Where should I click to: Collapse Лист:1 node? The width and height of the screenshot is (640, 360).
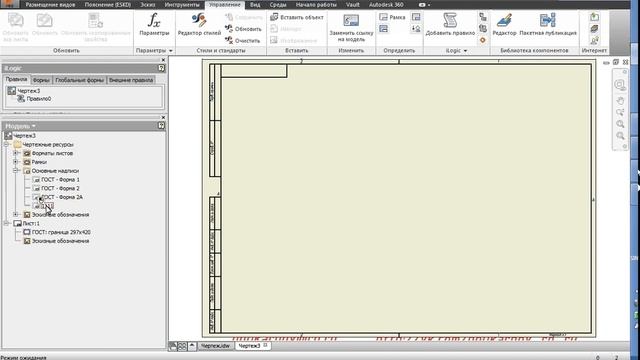tap(7, 223)
